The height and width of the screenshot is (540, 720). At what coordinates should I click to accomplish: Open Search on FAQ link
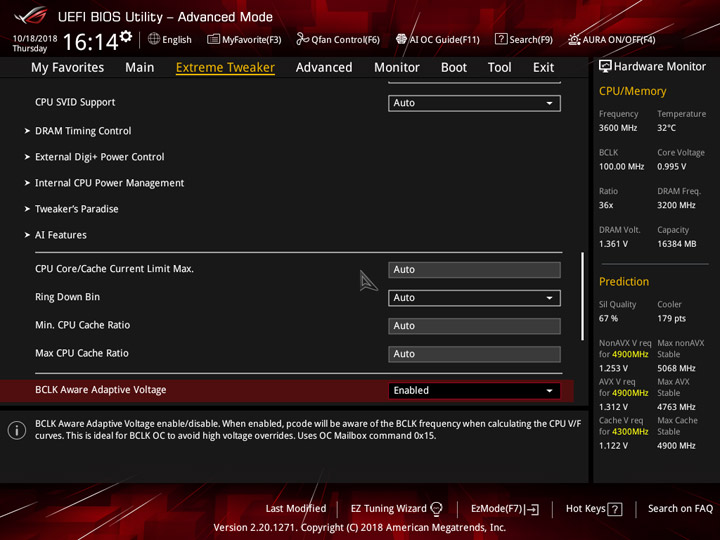tap(681, 509)
